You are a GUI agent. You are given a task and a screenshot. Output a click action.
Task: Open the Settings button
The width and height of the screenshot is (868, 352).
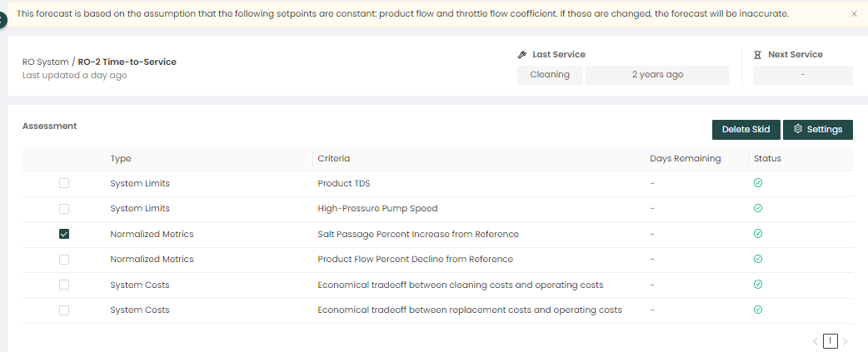pyautogui.click(x=818, y=130)
